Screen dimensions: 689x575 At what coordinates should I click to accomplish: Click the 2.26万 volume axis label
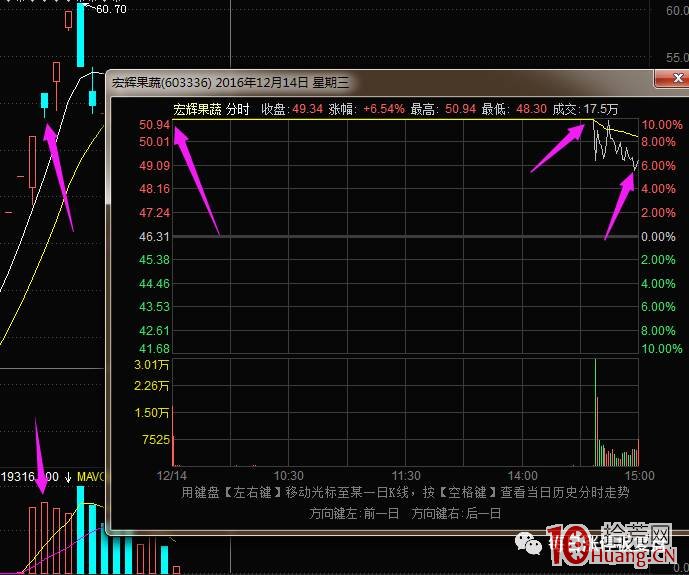pos(152,386)
